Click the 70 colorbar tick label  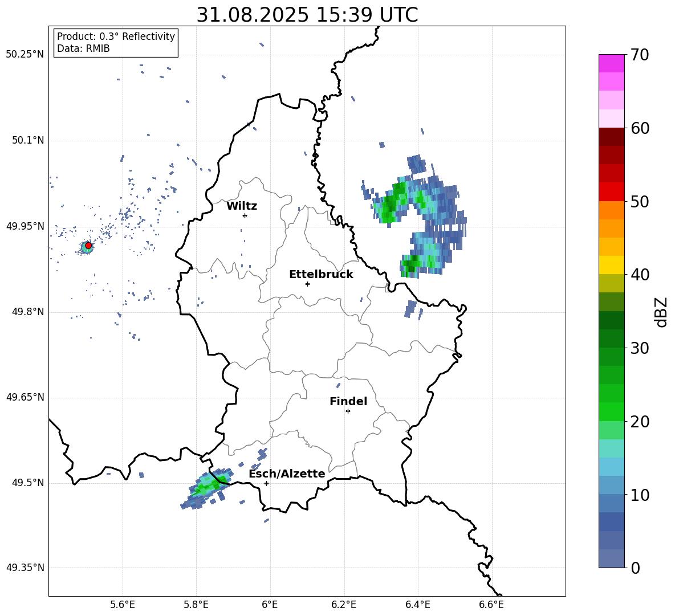pos(640,55)
